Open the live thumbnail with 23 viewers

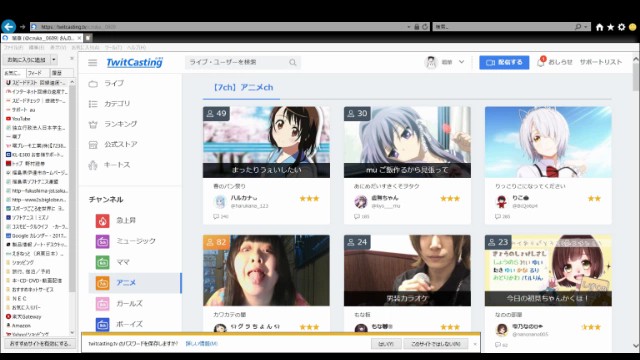click(x=548, y=270)
